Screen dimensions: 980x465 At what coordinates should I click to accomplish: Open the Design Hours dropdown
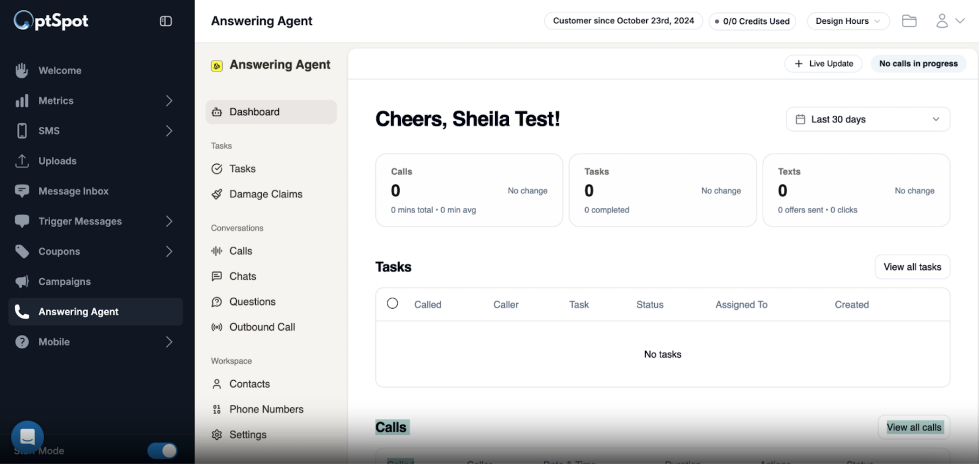tap(848, 21)
